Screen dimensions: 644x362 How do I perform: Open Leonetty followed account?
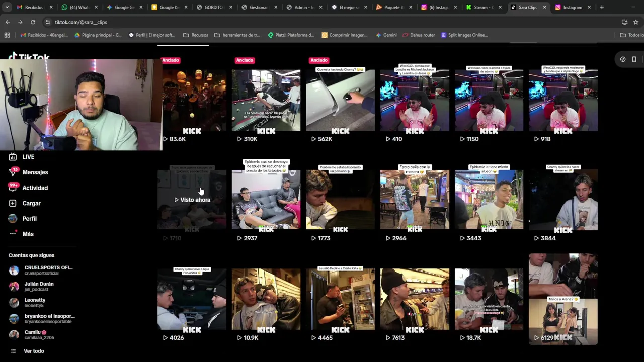coord(27,302)
